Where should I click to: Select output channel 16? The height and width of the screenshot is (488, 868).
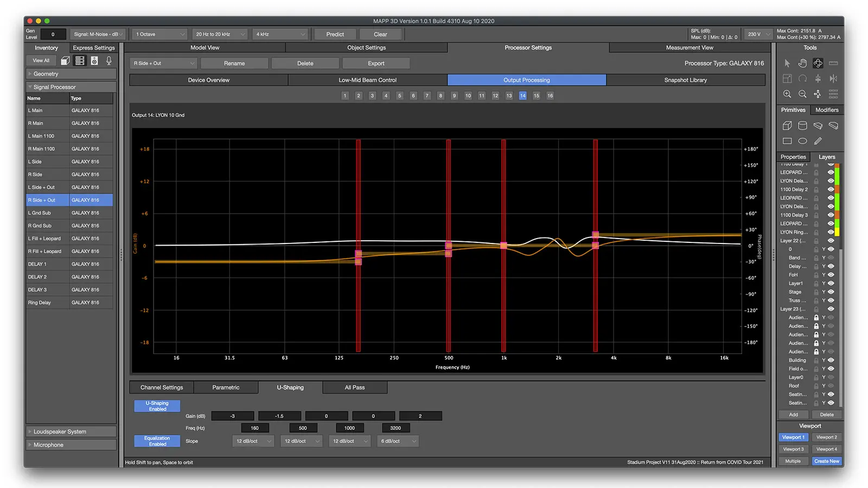[x=550, y=95]
